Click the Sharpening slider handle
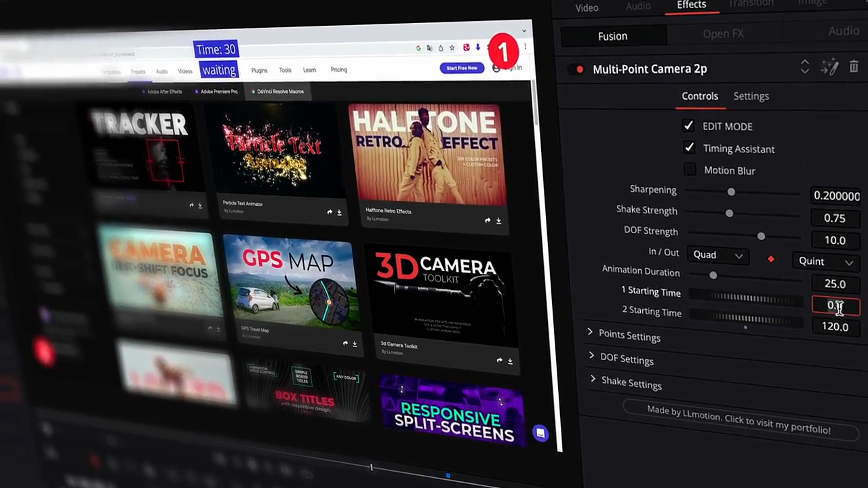 [x=731, y=192]
